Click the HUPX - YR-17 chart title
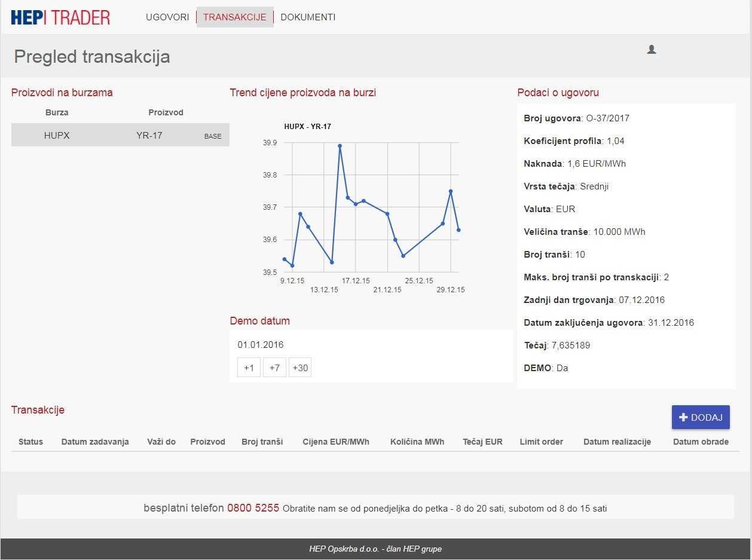 [307, 127]
